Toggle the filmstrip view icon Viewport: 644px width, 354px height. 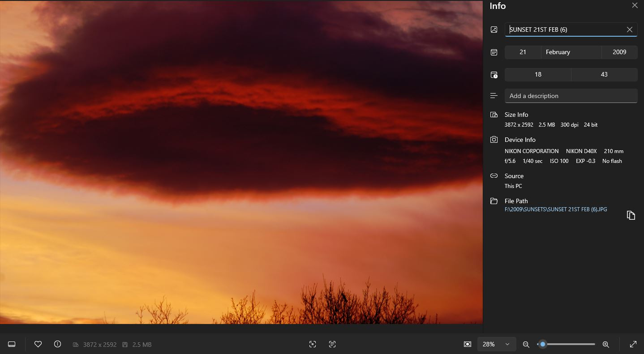[12, 344]
